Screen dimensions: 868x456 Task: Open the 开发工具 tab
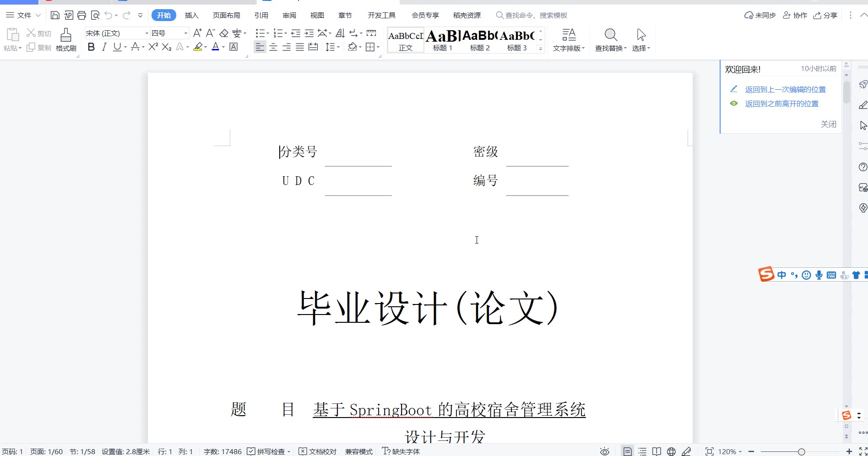[x=382, y=16]
